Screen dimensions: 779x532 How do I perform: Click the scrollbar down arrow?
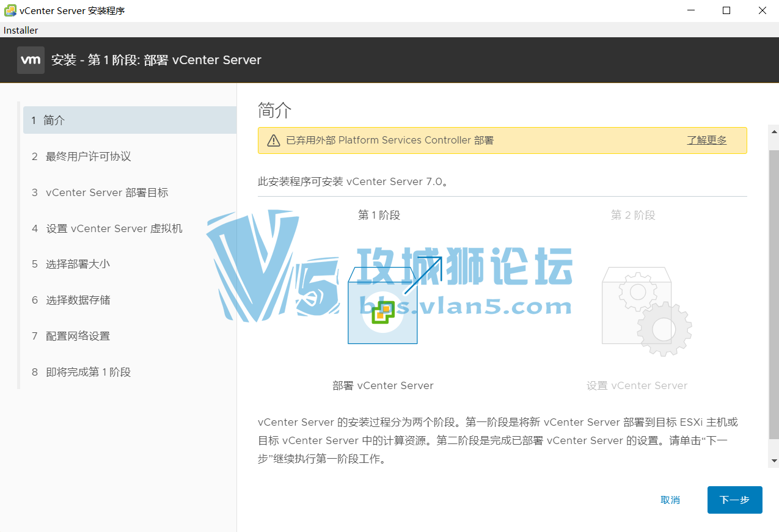(x=774, y=461)
